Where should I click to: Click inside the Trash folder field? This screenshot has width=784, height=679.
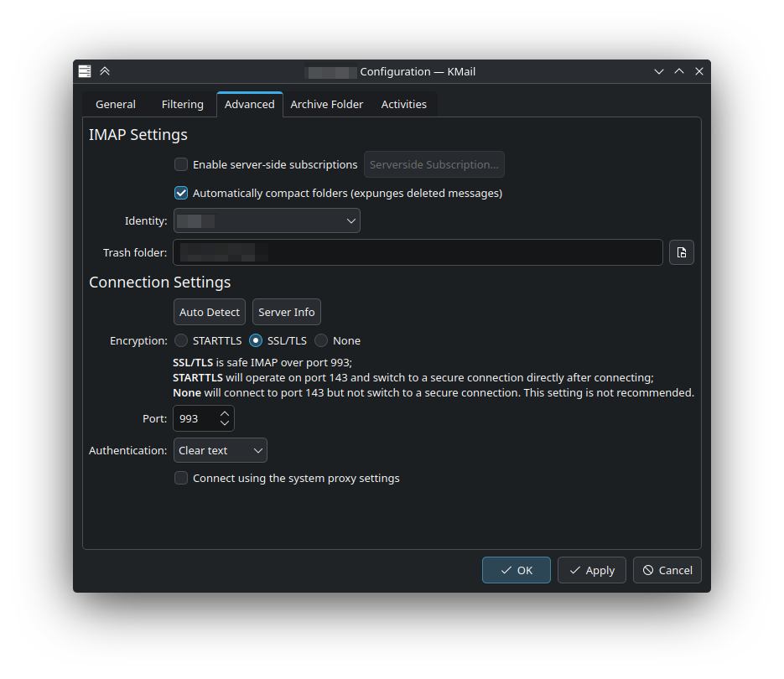tap(419, 252)
